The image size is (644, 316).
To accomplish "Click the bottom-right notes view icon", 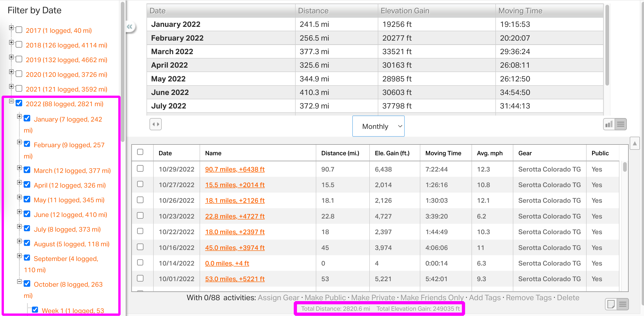I will (611, 304).
